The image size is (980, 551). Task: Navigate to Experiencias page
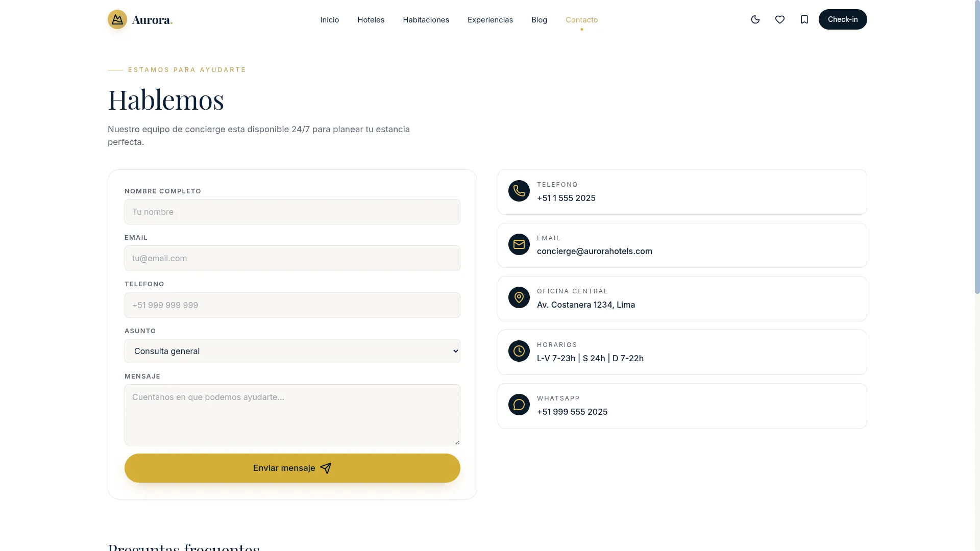[490, 20]
